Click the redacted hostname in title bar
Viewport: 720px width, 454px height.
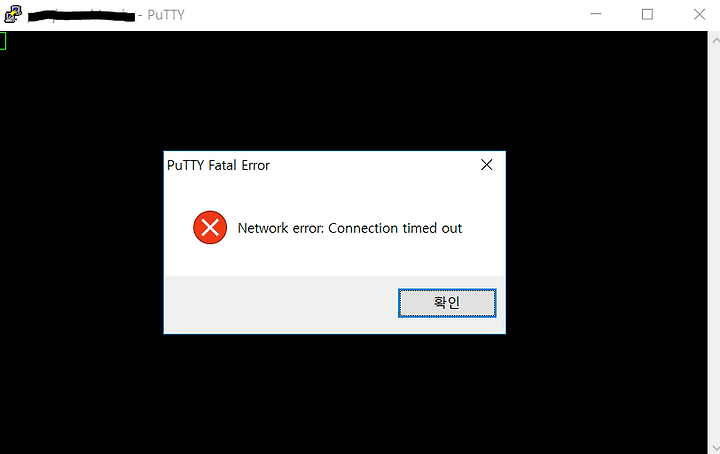point(81,16)
